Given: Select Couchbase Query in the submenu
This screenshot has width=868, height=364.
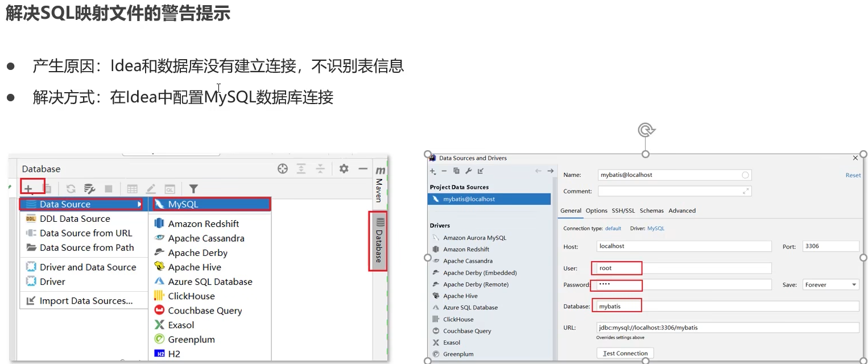Looking at the screenshot, I should pos(210,311).
